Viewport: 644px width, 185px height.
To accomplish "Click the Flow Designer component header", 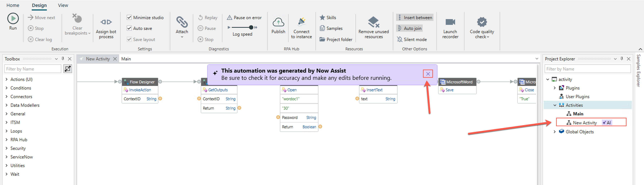I will (x=140, y=82).
